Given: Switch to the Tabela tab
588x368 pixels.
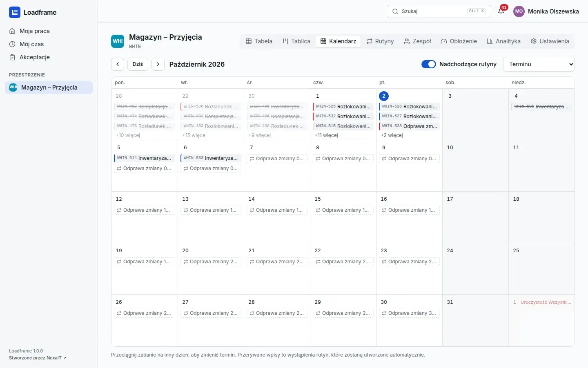Looking at the screenshot, I should (x=259, y=41).
